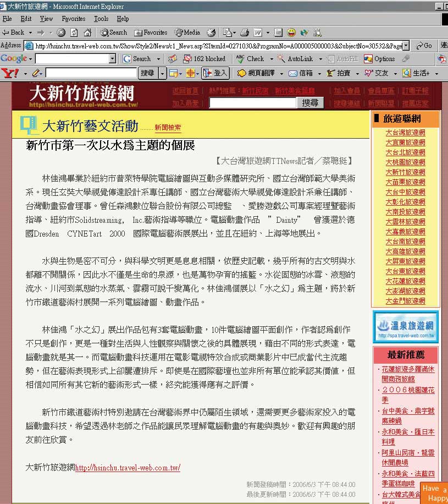Expand the Google Search button dropdown arrow
This screenshot has width=448, height=504.
(158, 59)
